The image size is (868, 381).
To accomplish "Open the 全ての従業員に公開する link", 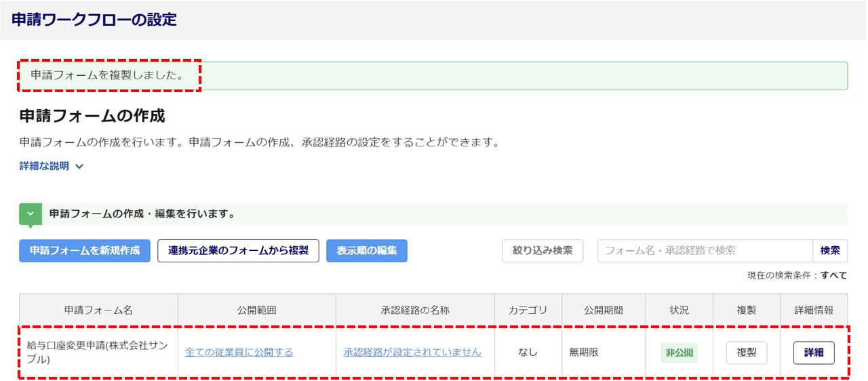I will [239, 353].
